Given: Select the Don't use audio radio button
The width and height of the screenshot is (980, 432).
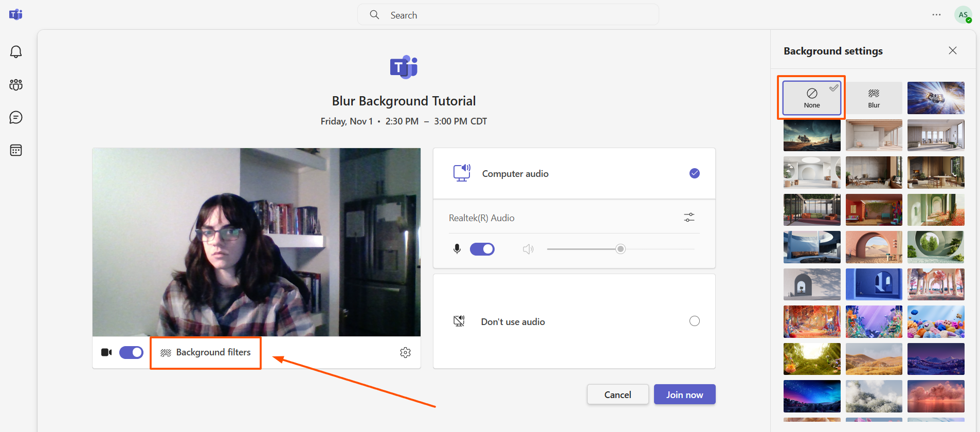Looking at the screenshot, I should coord(695,321).
